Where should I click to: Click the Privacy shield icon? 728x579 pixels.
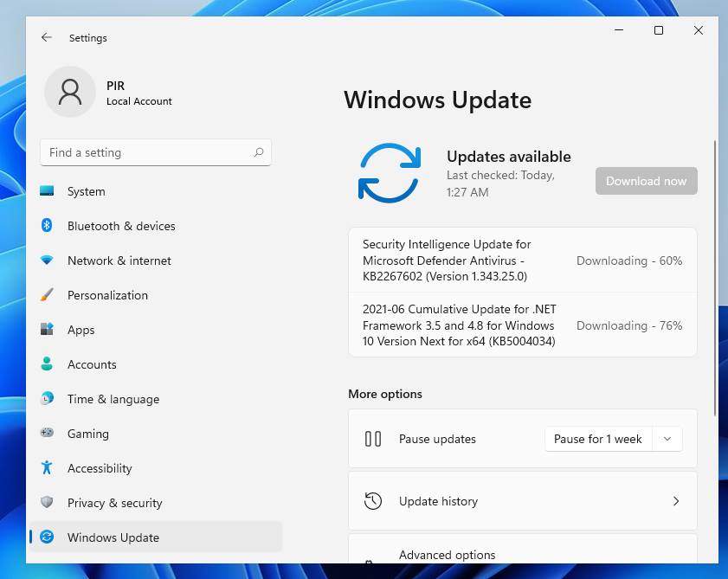coord(47,502)
